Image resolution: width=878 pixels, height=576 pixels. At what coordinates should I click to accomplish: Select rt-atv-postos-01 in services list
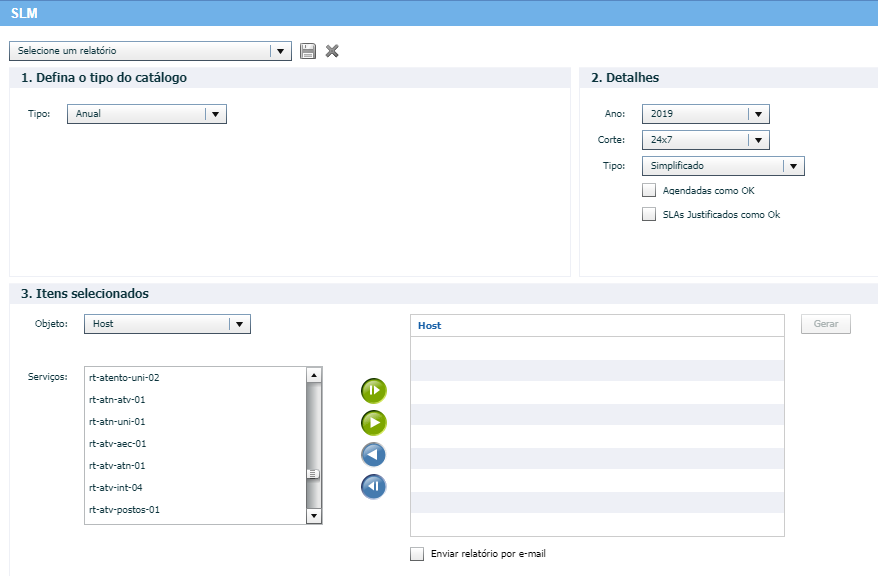125,510
